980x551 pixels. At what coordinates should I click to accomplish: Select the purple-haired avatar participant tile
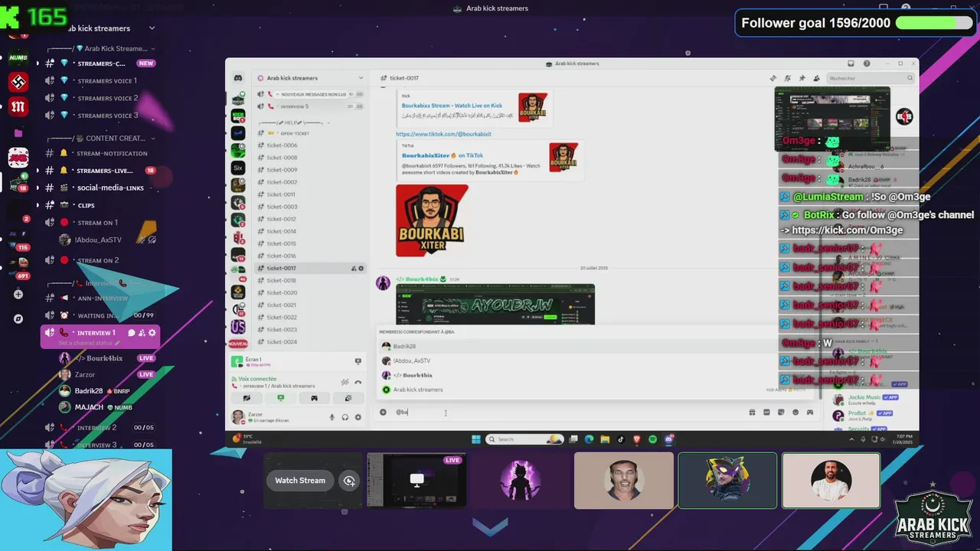520,481
